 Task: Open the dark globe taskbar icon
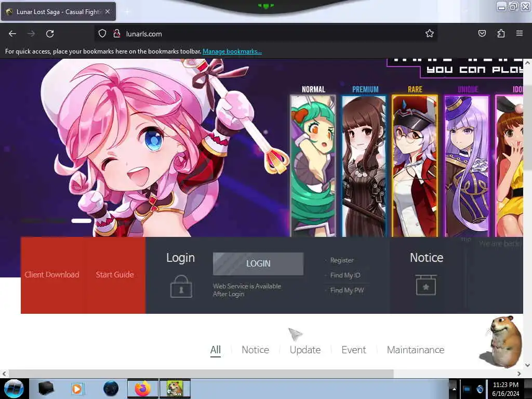(x=111, y=389)
